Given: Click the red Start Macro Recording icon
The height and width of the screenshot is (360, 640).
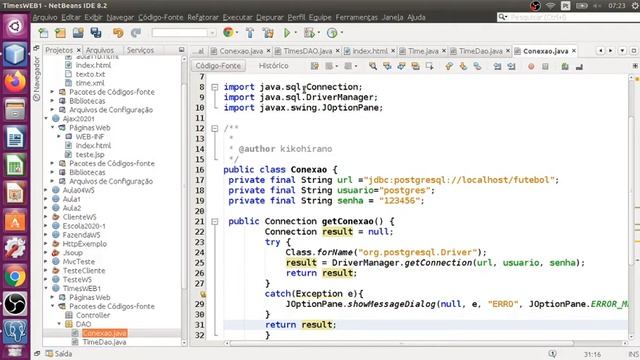Looking at the screenshot, I should point(531,66).
